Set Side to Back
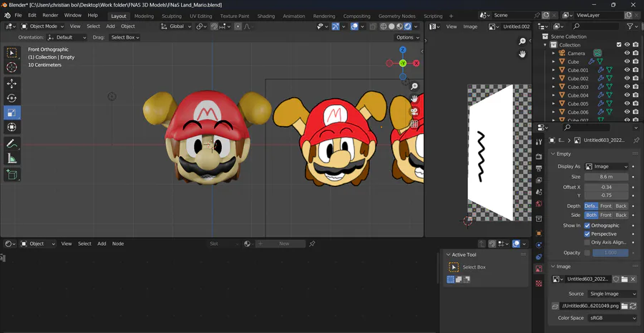Screen dimensions: 644x333 click(x=621, y=215)
